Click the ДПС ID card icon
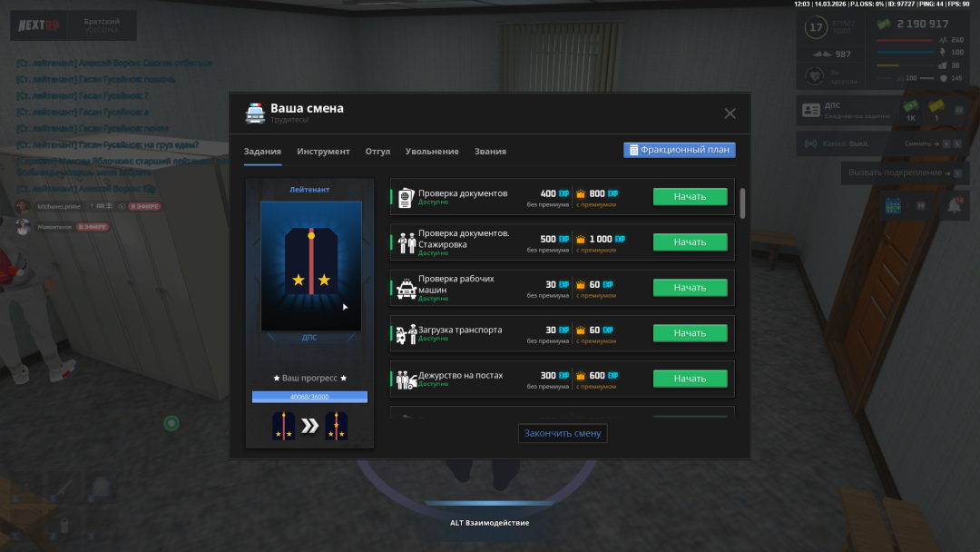The width and height of the screenshot is (980, 552). [x=811, y=110]
